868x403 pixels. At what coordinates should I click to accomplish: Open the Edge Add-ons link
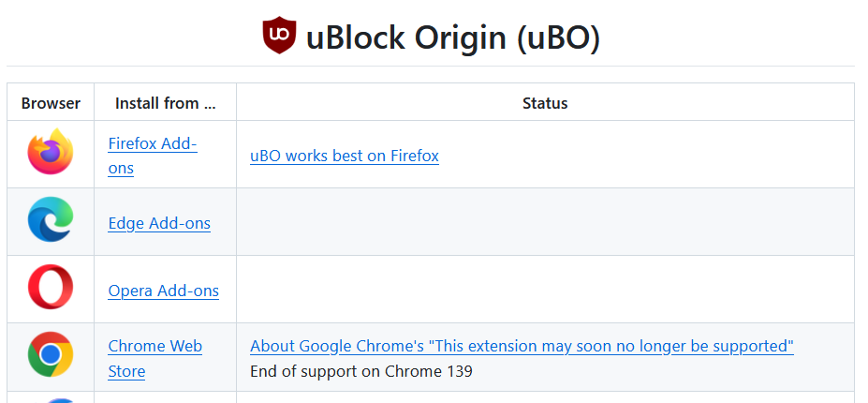[159, 223]
